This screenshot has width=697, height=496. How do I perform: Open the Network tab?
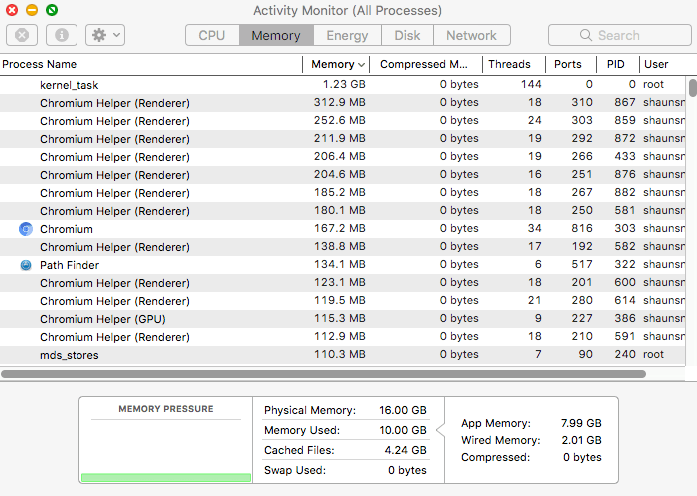point(472,35)
